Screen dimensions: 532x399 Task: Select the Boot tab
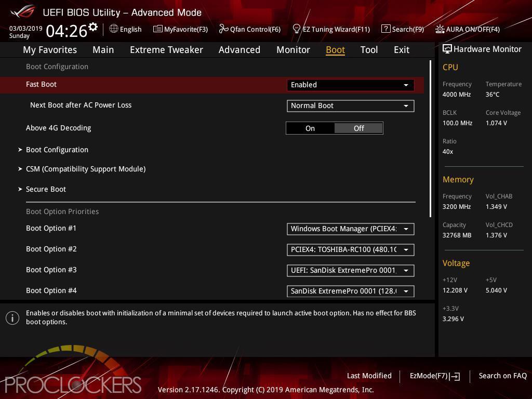(x=335, y=50)
